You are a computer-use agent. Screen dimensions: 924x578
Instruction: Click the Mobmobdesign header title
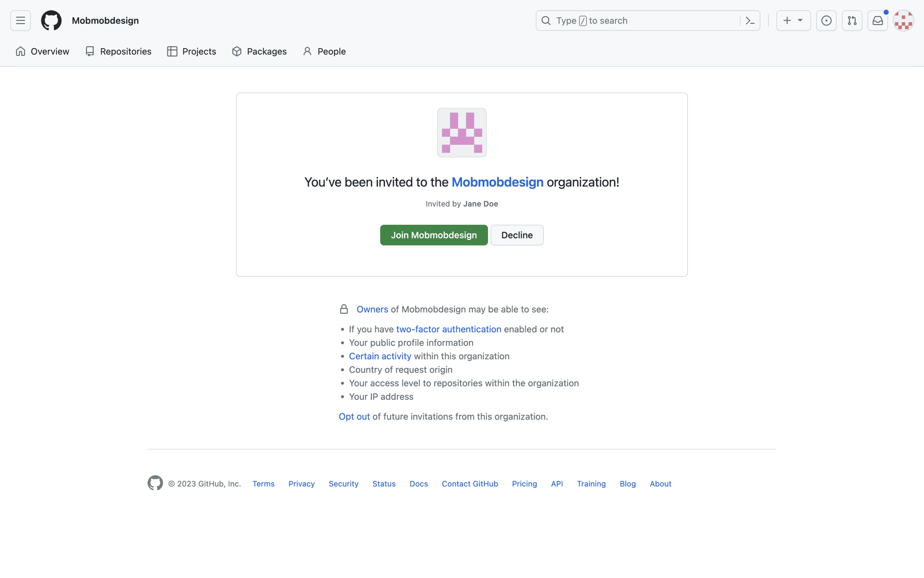coord(105,21)
